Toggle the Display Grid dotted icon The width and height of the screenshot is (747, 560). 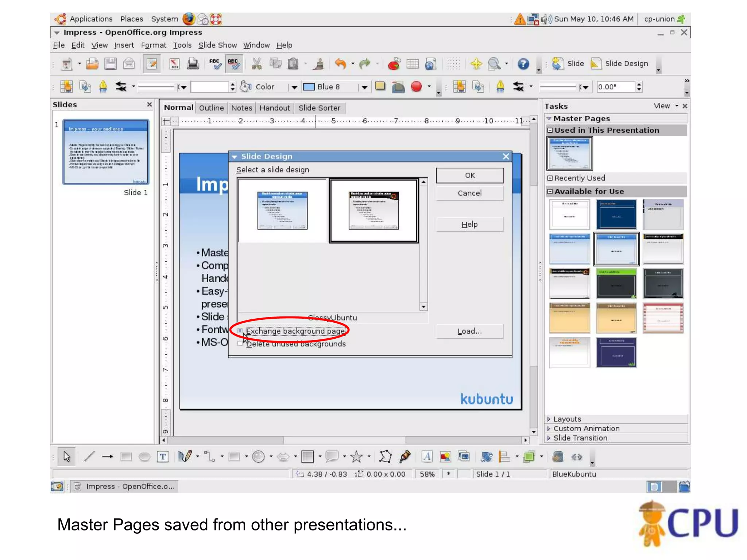pos(453,64)
